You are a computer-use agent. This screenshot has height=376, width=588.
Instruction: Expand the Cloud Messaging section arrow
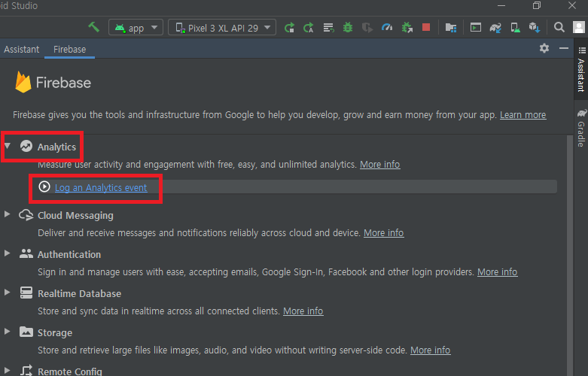coord(7,214)
